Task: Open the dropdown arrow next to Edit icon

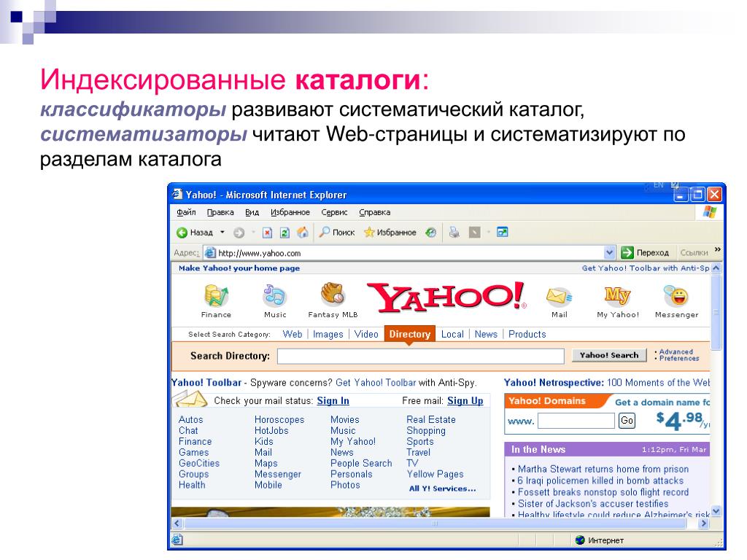Action: 489,233
